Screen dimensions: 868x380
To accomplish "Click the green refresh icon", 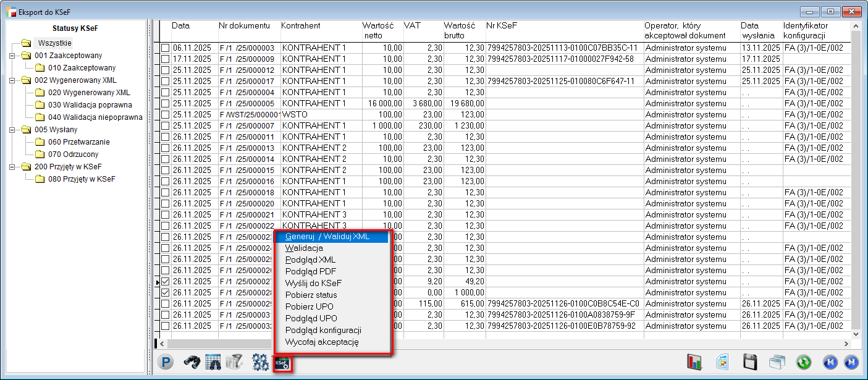I will coord(804,363).
